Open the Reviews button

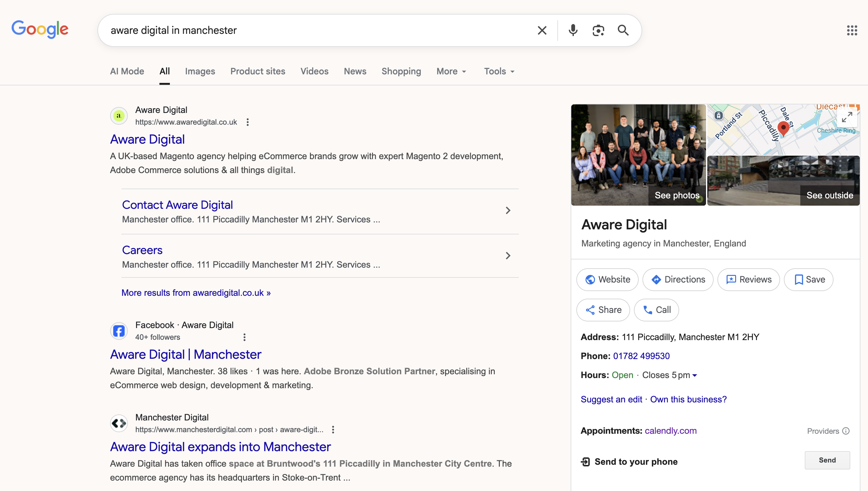(748, 279)
